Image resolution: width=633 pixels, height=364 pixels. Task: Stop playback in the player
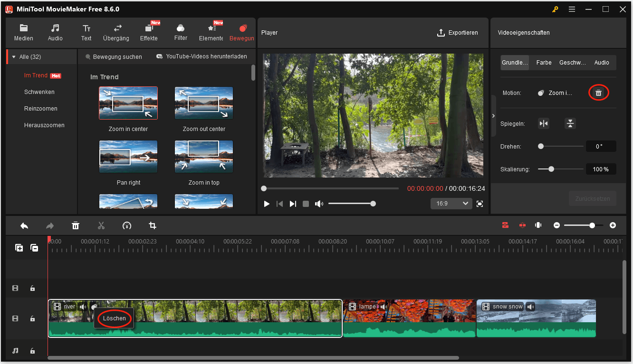tap(306, 204)
